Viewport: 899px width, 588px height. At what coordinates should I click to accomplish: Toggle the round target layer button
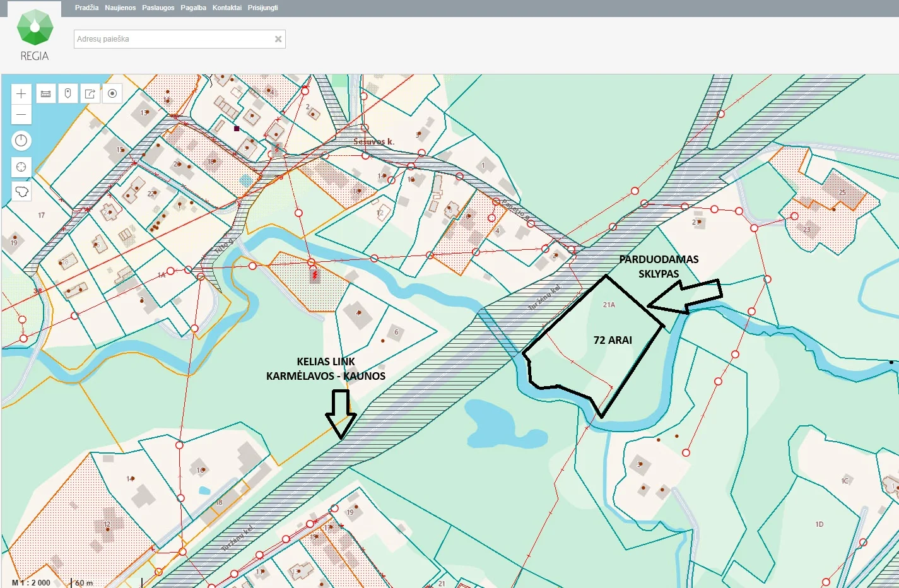coord(112,93)
